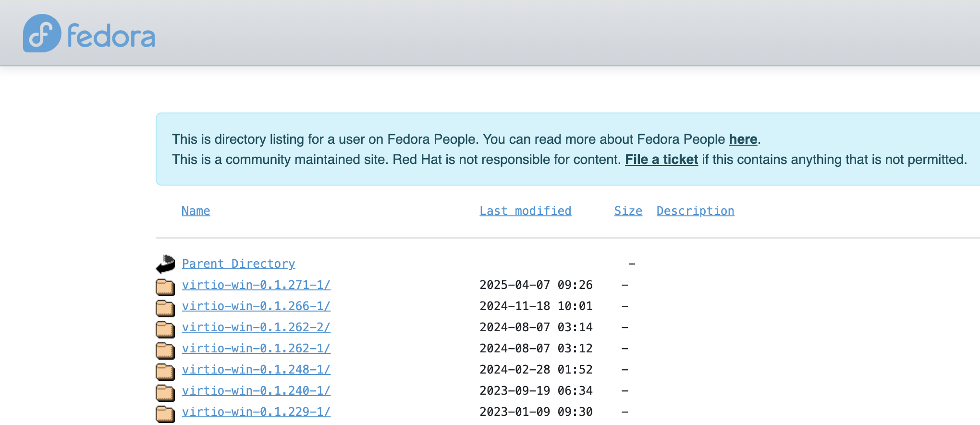Open the Parent Directory link
Image resolution: width=980 pixels, height=425 pixels.
[x=238, y=264]
